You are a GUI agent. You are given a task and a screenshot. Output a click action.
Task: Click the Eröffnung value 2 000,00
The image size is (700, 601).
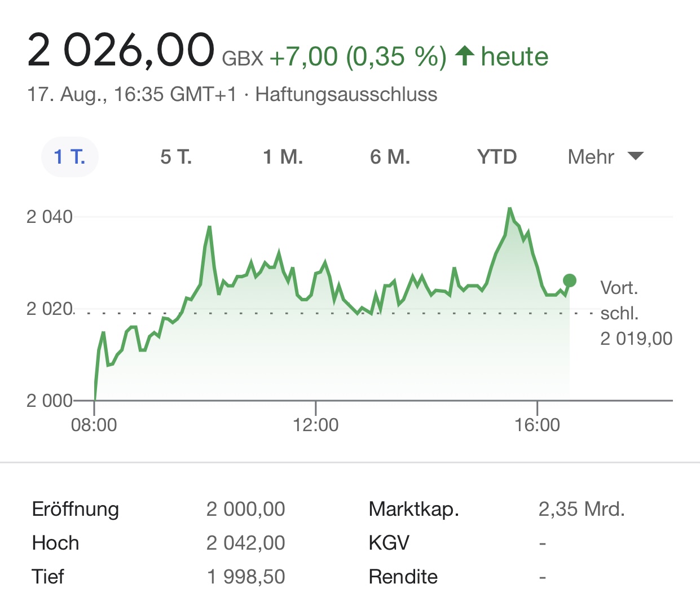pyautogui.click(x=245, y=509)
